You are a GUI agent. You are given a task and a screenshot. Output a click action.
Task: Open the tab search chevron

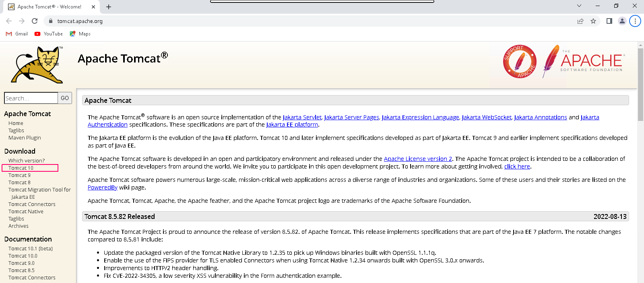(579, 6)
